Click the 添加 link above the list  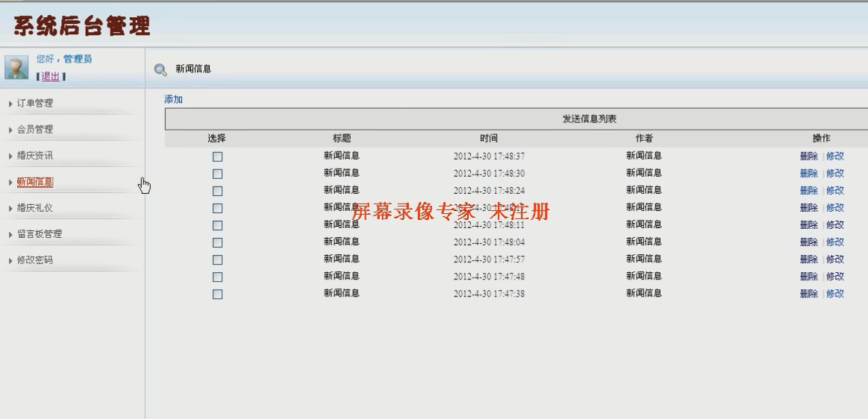pyautogui.click(x=173, y=100)
